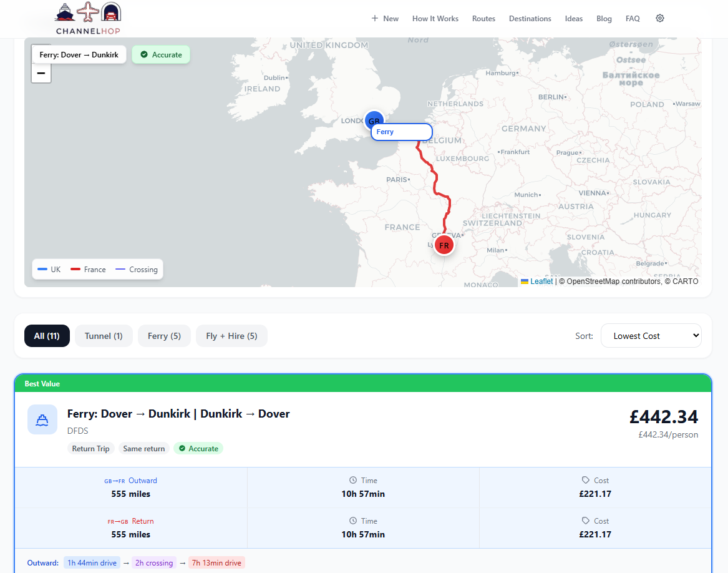
Task: Open the Lowest Cost sort dropdown
Action: [651, 335]
